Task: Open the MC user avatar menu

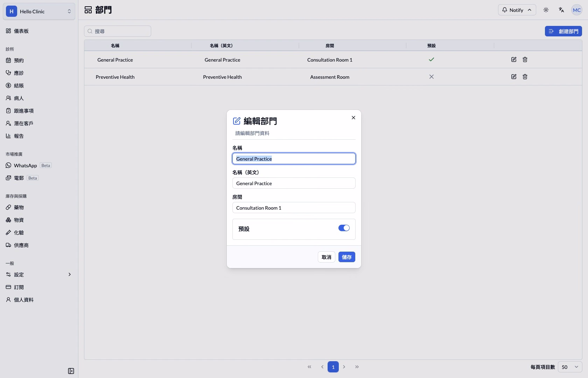Action: (x=577, y=10)
